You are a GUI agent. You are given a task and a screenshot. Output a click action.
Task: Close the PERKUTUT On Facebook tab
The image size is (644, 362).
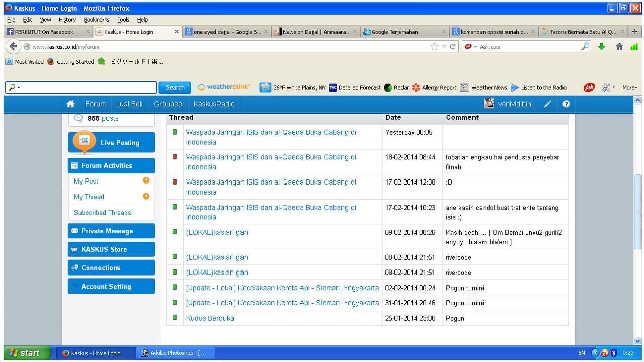click(87, 32)
